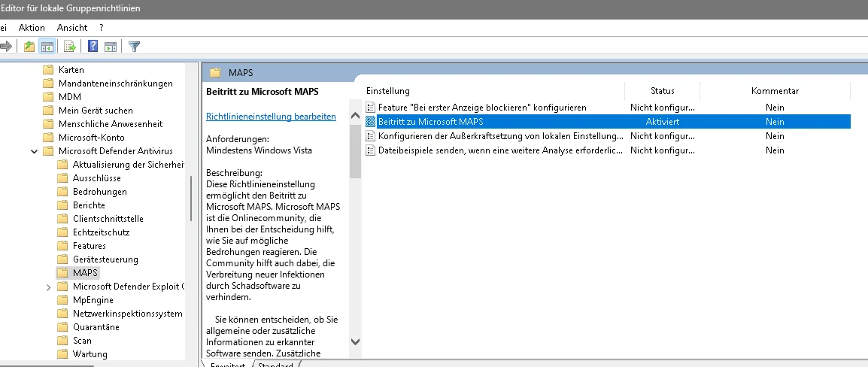
Task: Toggle the Show/Hide console tree icon
Action: (x=47, y=47)
